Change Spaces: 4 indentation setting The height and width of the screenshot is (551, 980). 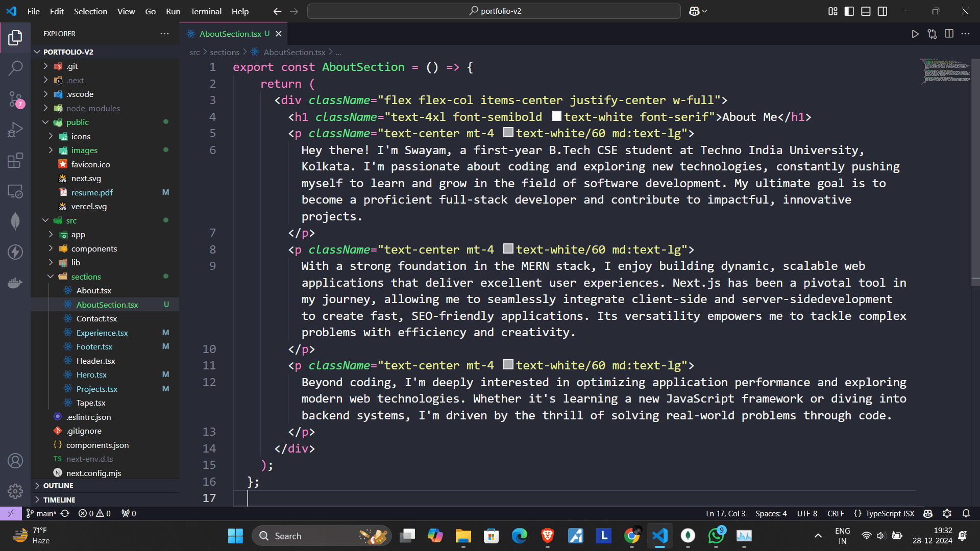point(771,513)
